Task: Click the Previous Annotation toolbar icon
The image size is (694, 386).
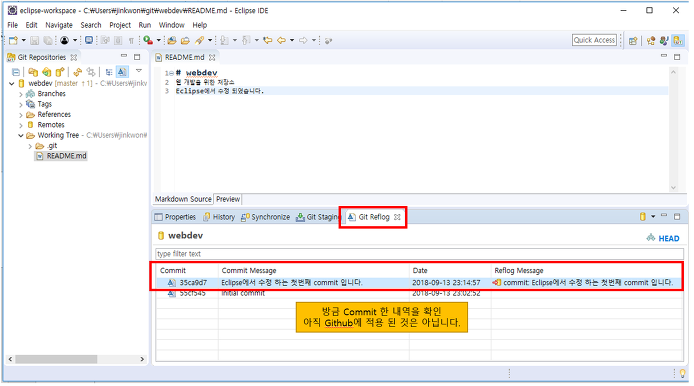Action: [x=247, y=40]
